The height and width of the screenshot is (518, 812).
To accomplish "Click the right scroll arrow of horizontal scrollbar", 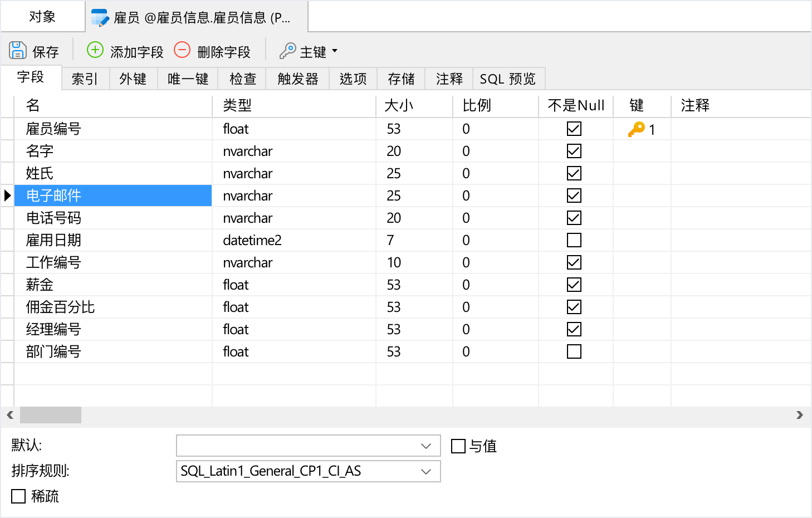I will coord(799,415).
